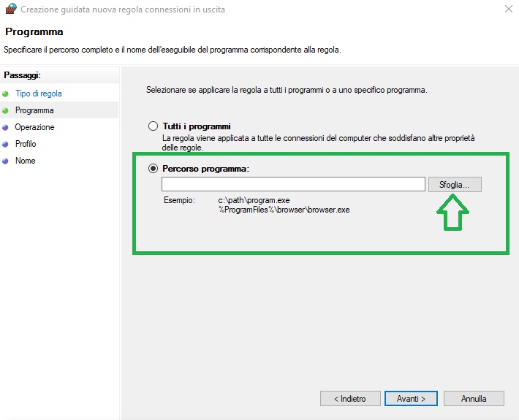Cancel the wizard with Annulla
519x420 pixels.
click(x=474, y=399)
